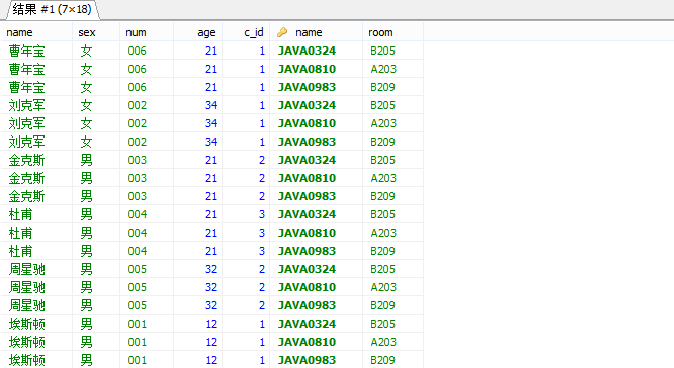Click room B205 in 埃斯顿's JAVA0324 row

tap(383, 324)
